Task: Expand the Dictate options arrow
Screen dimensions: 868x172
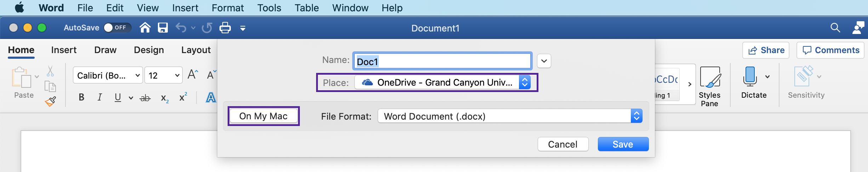Action: (767, 76)
